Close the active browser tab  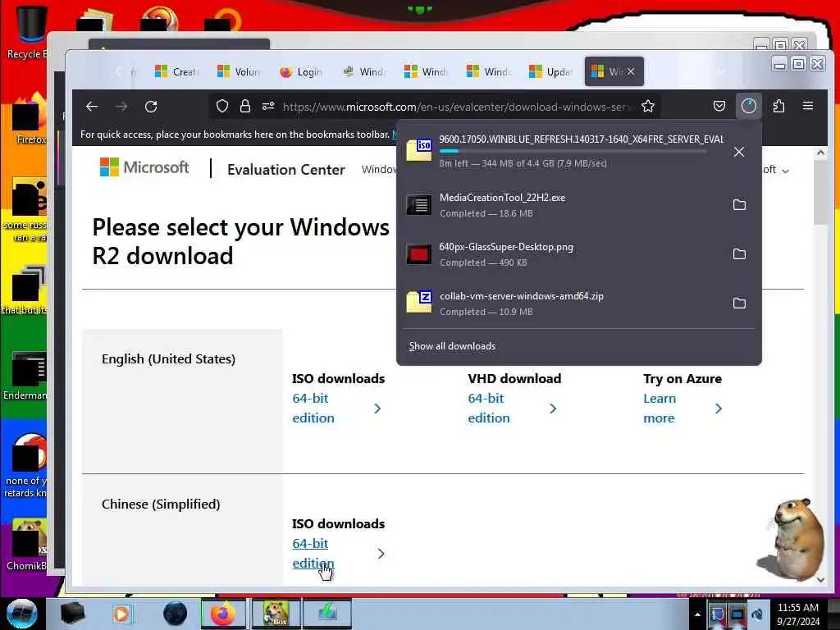click(x=631, y=71)
